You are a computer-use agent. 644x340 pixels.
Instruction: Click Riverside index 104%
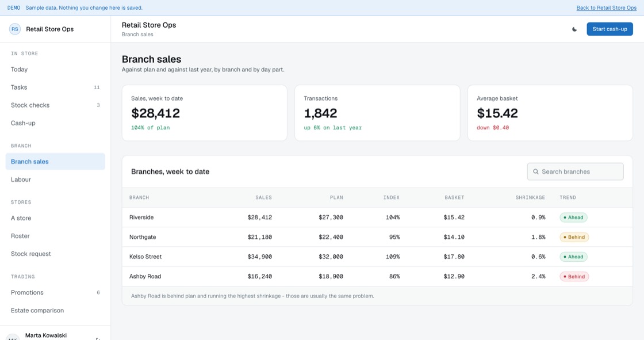coord(393,217)
